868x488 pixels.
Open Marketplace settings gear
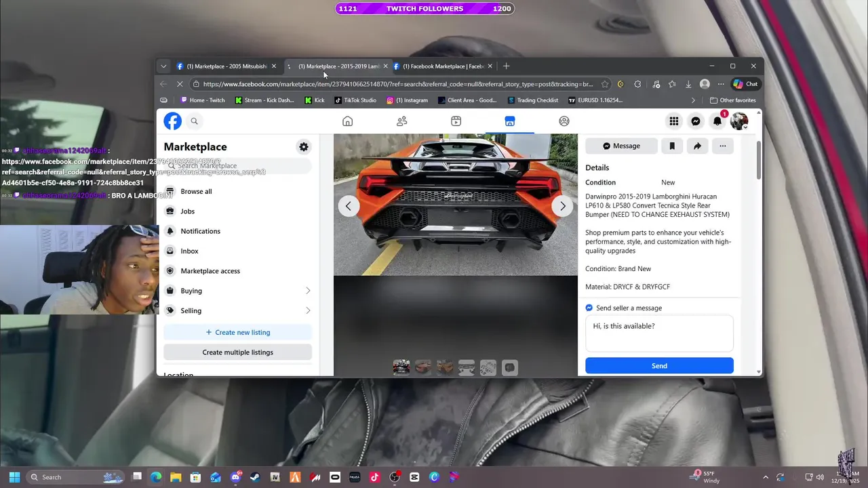pos(304,147)
